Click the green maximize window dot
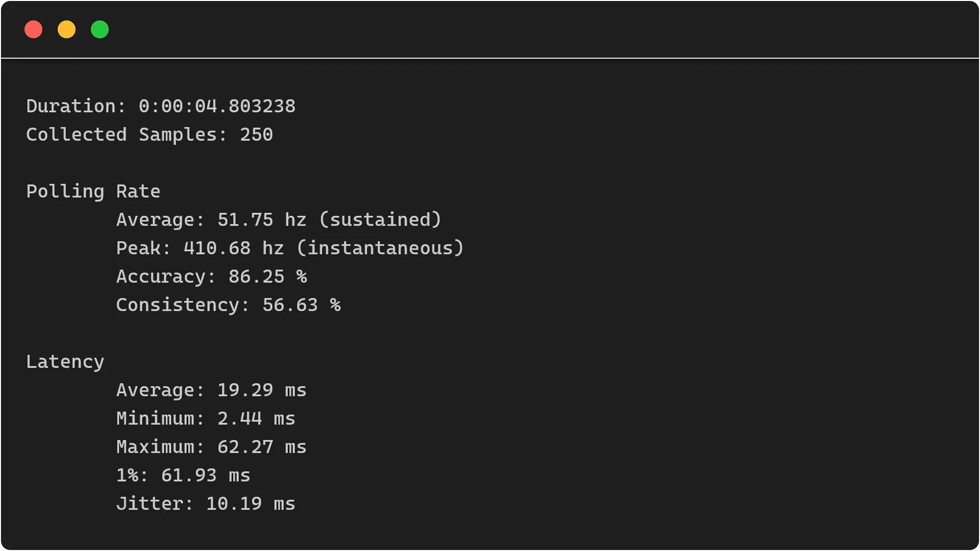This screenshot has width=980, height=551. 100,30
